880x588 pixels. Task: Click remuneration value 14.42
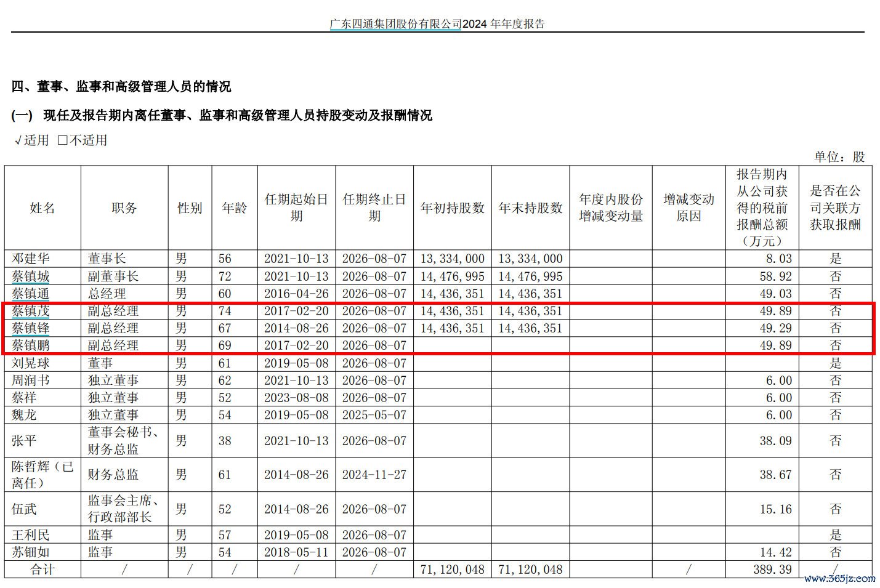[x=776, y=552]
